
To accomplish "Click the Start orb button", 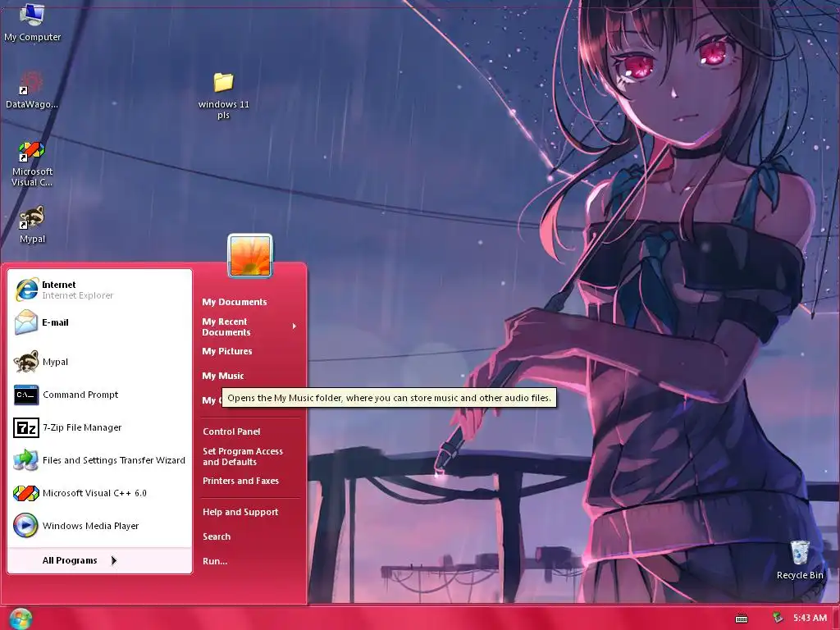I will [x=21, y=619].
